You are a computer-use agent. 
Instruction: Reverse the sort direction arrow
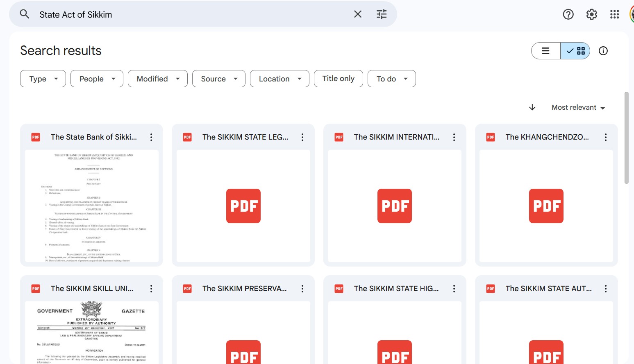click(532, 107)
